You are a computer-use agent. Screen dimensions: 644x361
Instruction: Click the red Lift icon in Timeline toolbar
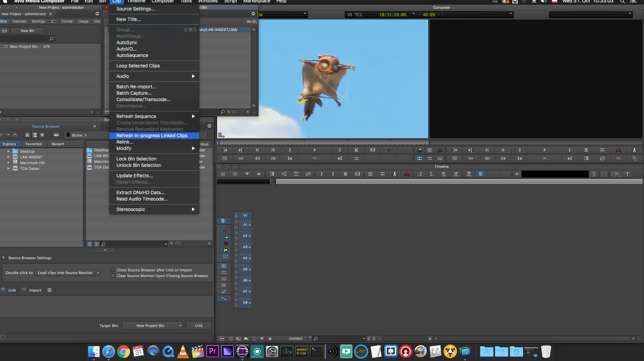(x=407, y=174)
